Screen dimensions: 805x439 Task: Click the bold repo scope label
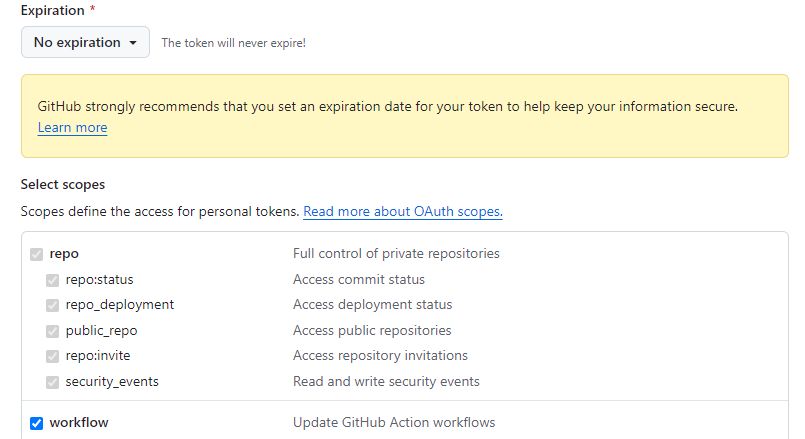[x=64, y=254]
